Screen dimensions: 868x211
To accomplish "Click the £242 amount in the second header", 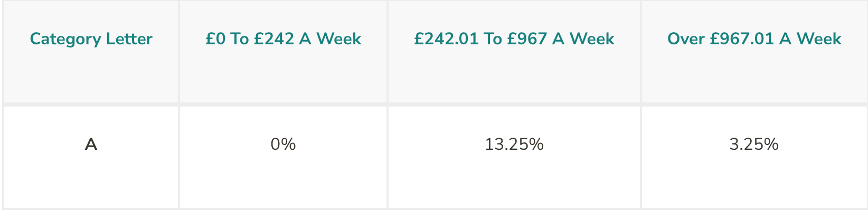I will (273, 39).
